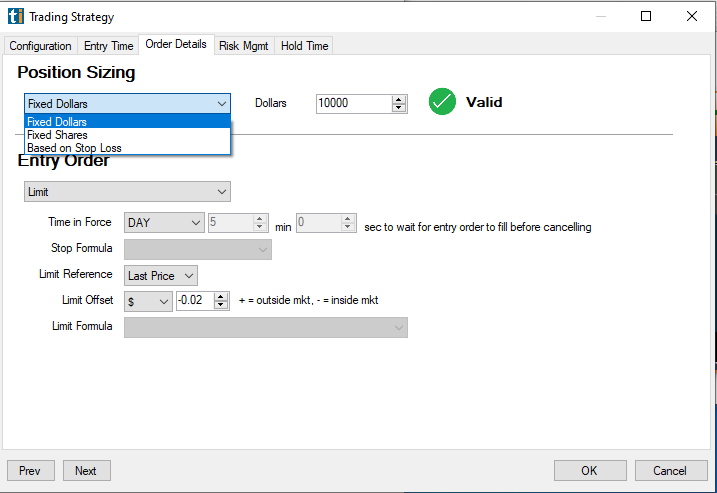Click the Position Sizing heading

click(76, 73)
